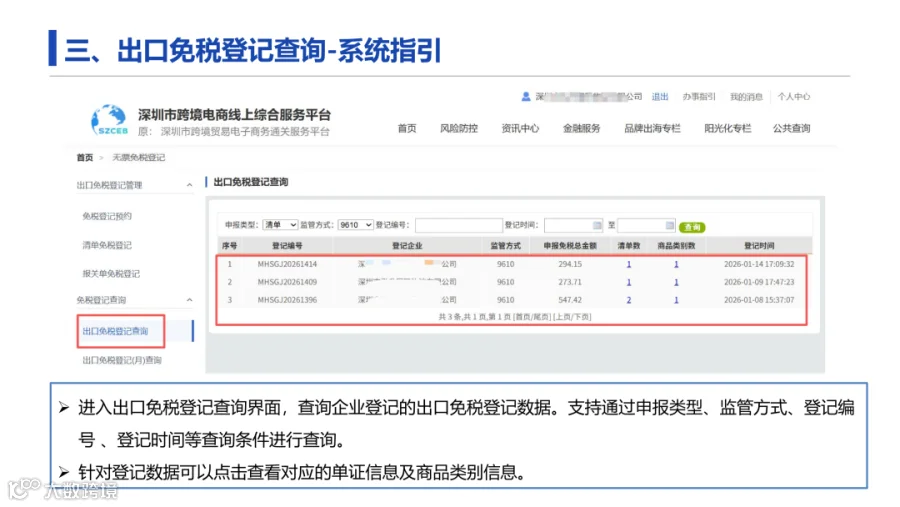Viewport: 900px width, 507px height.
Task: Click the 登记时间 column header
Action: 759,246
